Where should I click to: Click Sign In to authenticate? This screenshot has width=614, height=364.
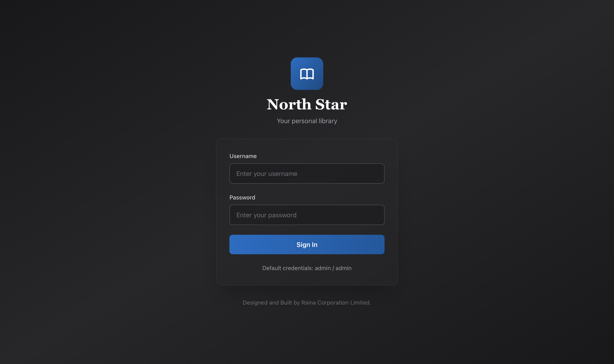pyautogui.click(x=307, y=244)
